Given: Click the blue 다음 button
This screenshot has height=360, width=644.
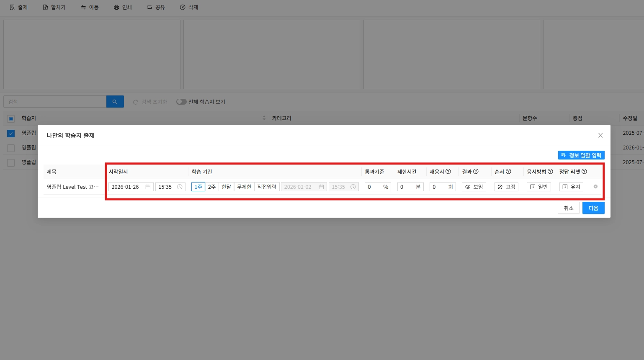Looking at the screenshot, I should tap(593, 208).
